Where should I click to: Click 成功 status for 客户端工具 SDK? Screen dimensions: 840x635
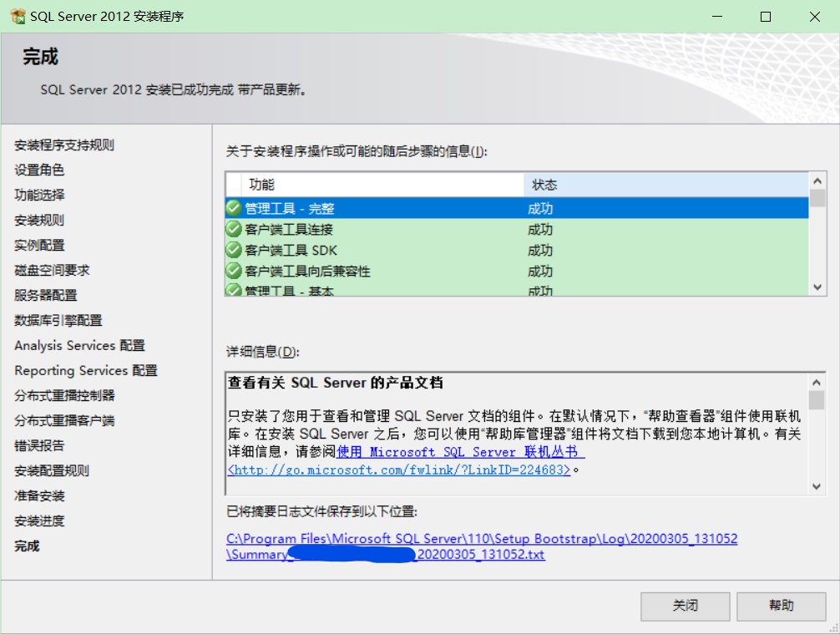pyautogui.click(x=540, y=251)
